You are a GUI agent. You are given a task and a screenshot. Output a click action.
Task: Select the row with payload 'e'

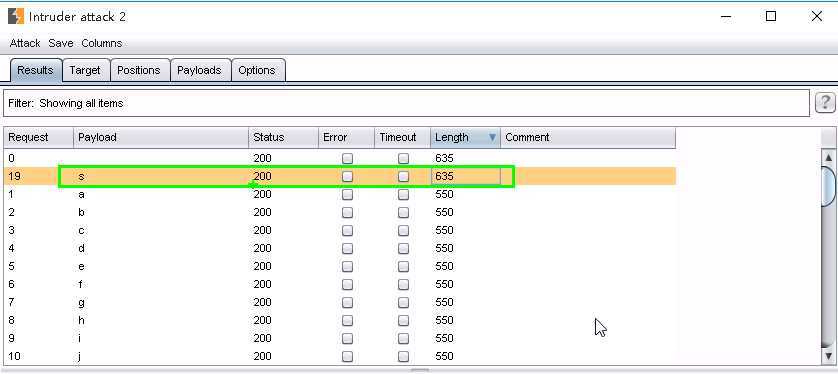click(340, 267)
